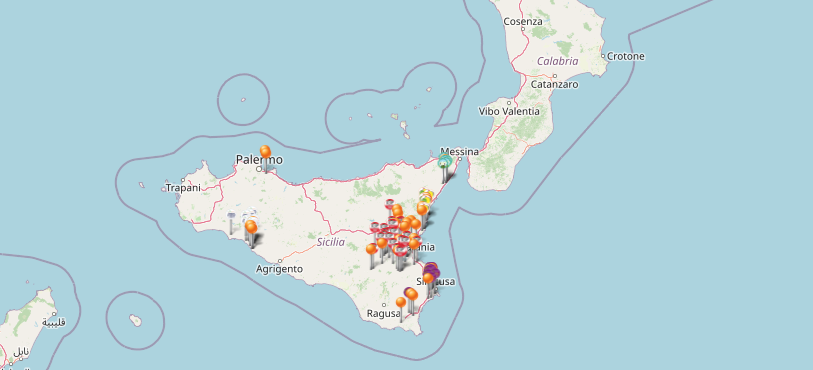This screenshot has height=370, width=813.
Task: Select the orange pin northwest of Agrigento
Action: click(251, 227)
